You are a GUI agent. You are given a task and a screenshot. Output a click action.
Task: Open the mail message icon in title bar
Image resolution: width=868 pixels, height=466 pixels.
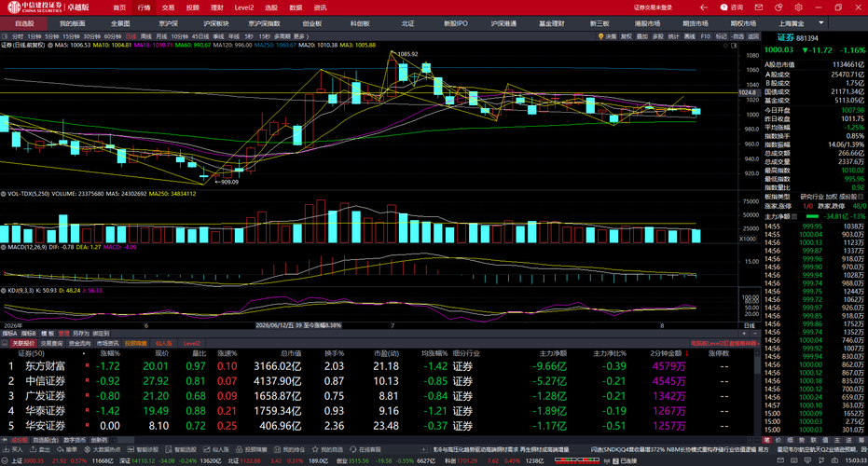tap(759, 7)
